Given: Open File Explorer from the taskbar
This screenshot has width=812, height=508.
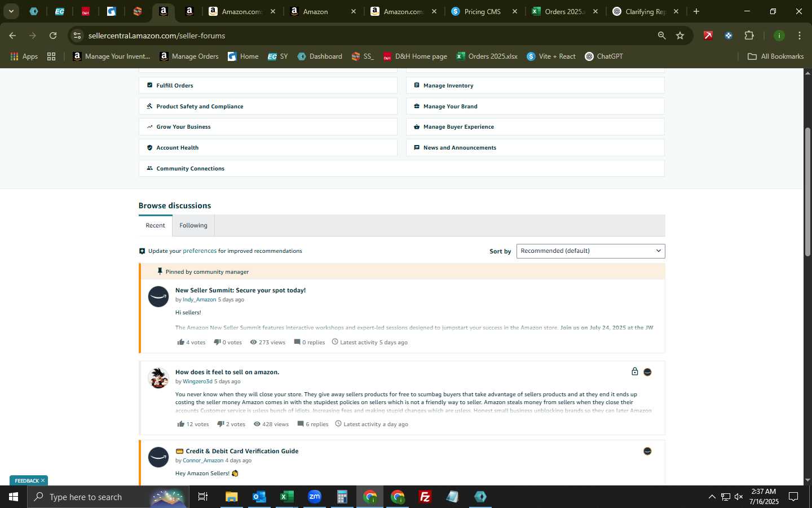Looking at the screenshot, I should 231,497.
